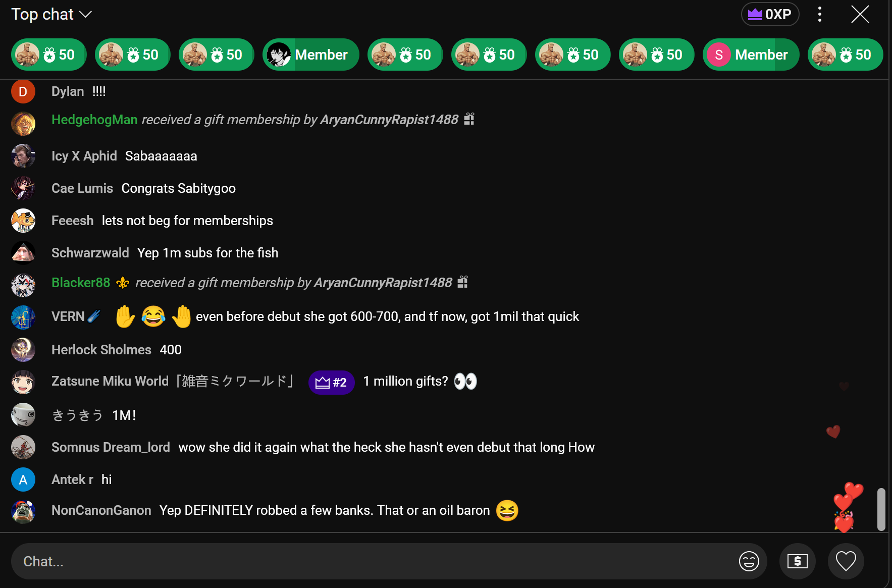
Task: Open the last 50 gift ticker chip
Action: click(846, 55)
